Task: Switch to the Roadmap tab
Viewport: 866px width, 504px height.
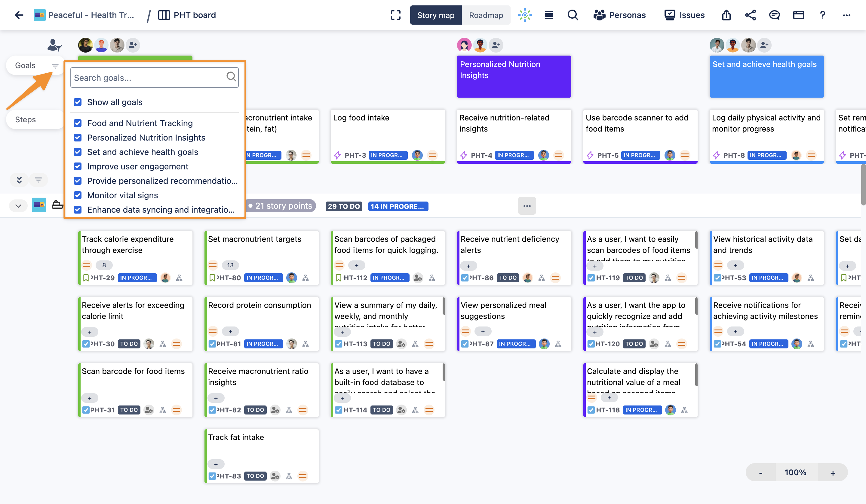Action: point(486,15)
